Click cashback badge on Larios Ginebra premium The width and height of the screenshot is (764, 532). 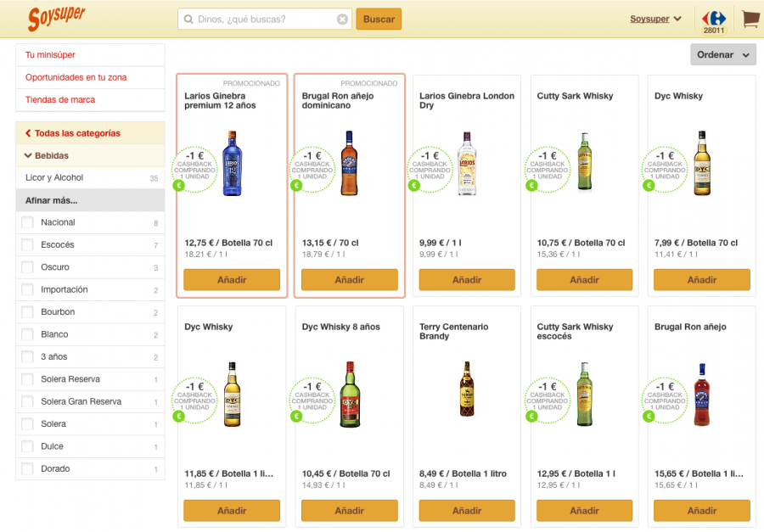[195, 169]
